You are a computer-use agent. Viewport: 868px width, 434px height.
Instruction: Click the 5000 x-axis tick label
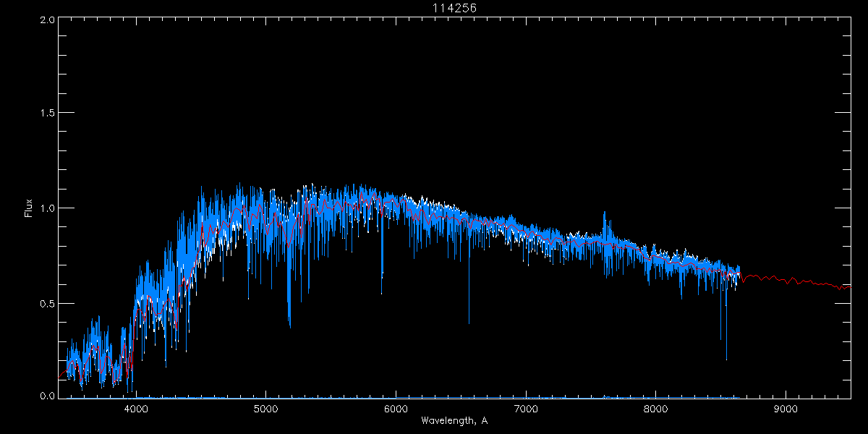[x=265, y=408]
